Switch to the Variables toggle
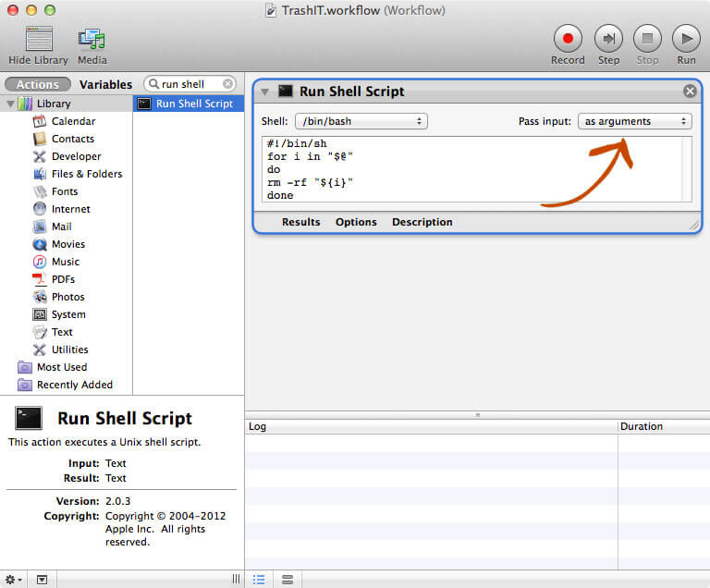710x588 pixels. tap(105, 84)
